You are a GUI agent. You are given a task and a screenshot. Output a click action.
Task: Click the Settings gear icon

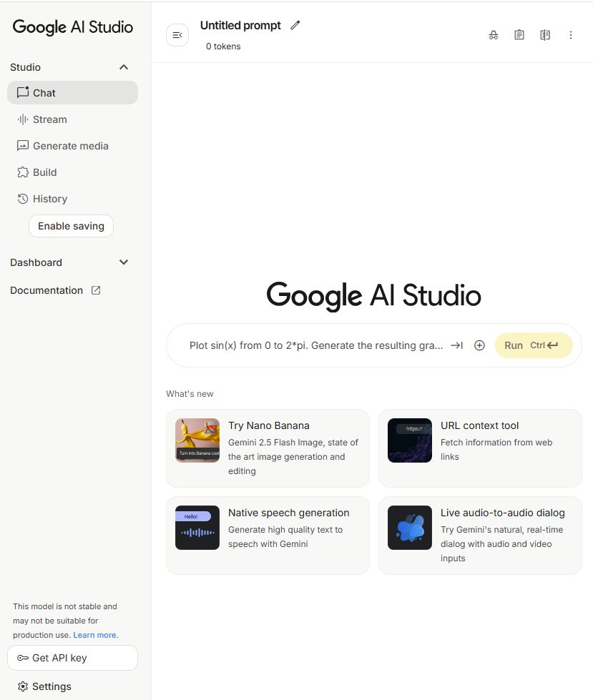(x=23, y=686)
